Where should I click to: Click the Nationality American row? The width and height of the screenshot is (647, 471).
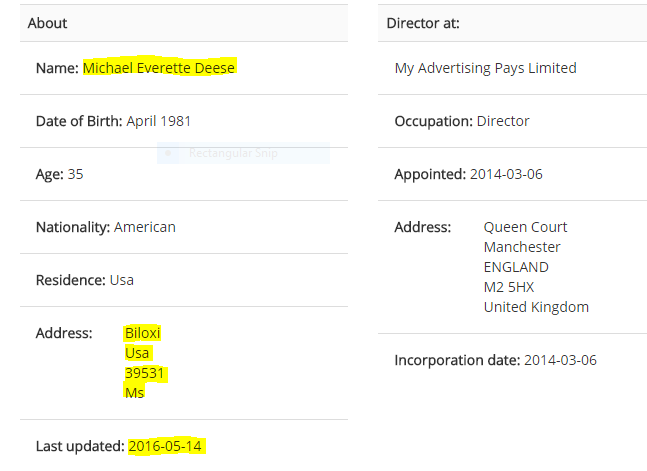click(184, 227)
